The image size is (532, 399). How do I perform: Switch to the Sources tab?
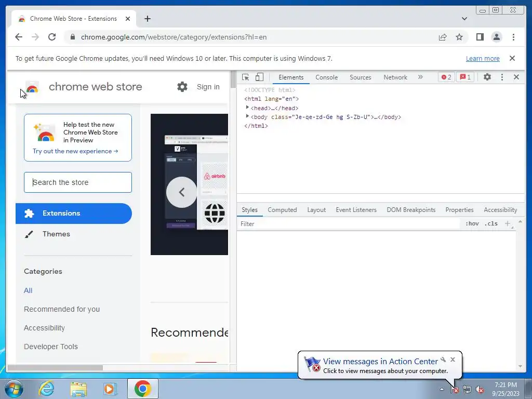point(361,77)
